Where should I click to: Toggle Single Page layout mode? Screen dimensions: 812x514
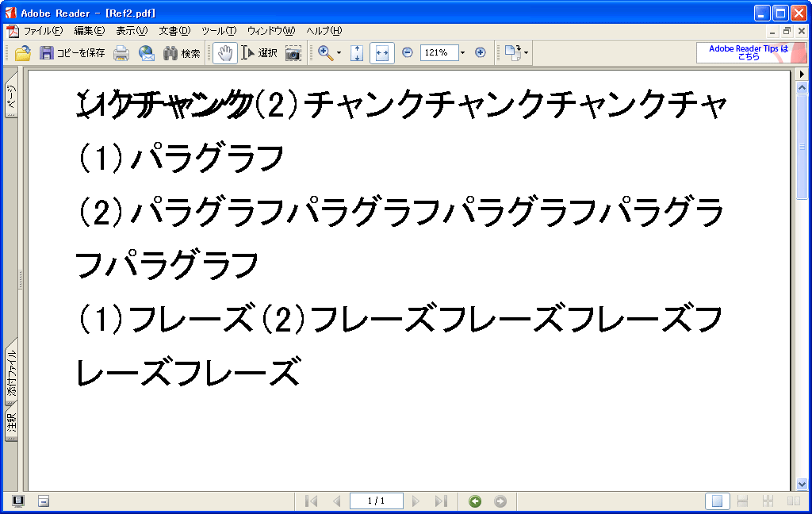pyautogui.click(x=716, y=501)
